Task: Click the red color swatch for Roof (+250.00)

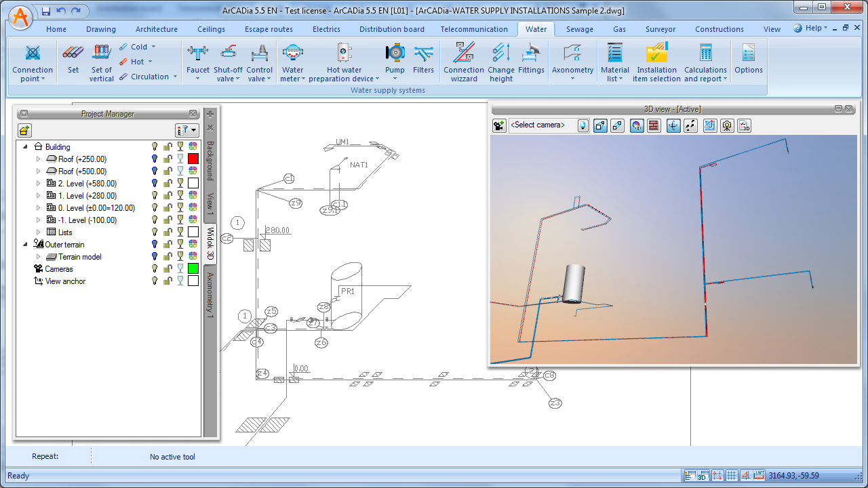Action: 193,159
